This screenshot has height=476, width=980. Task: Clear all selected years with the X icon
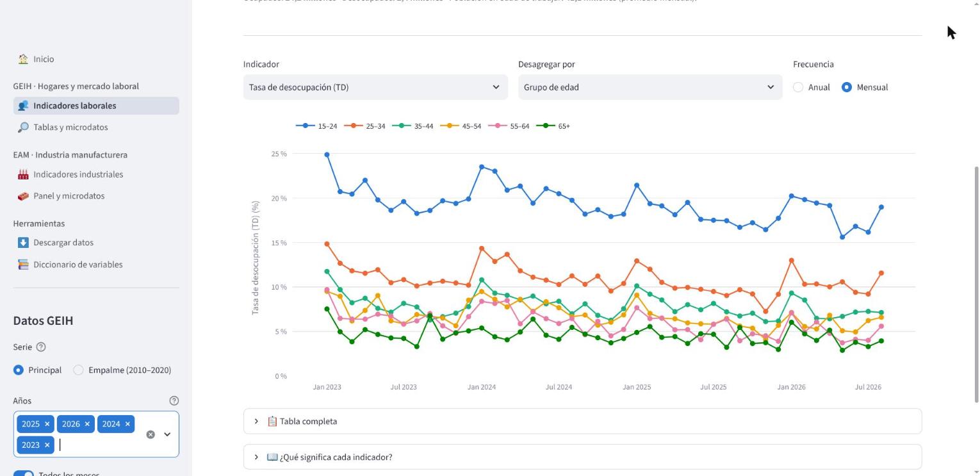pyautogui.click(x=151, y=434)
